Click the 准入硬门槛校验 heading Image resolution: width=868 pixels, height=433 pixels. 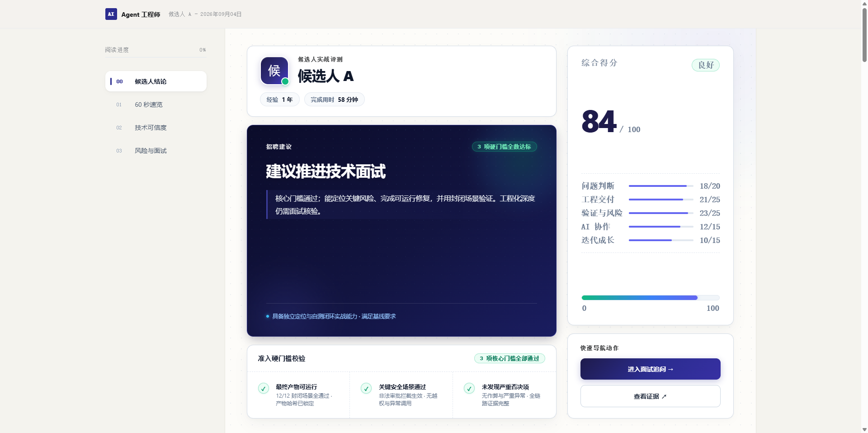[282, 358]
